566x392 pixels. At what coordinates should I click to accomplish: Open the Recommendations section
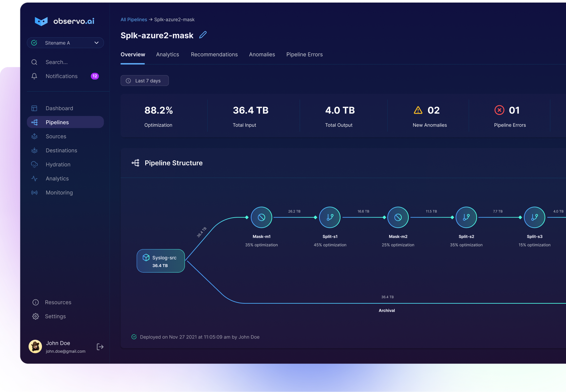214,54
